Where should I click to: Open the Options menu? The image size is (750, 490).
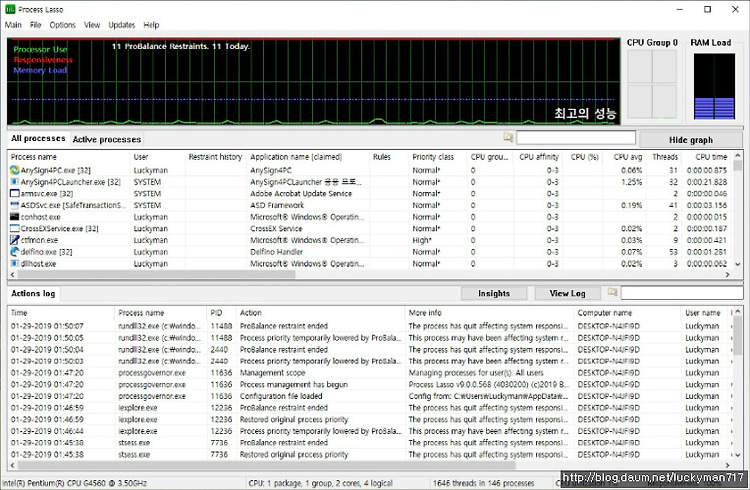[63, 25]
